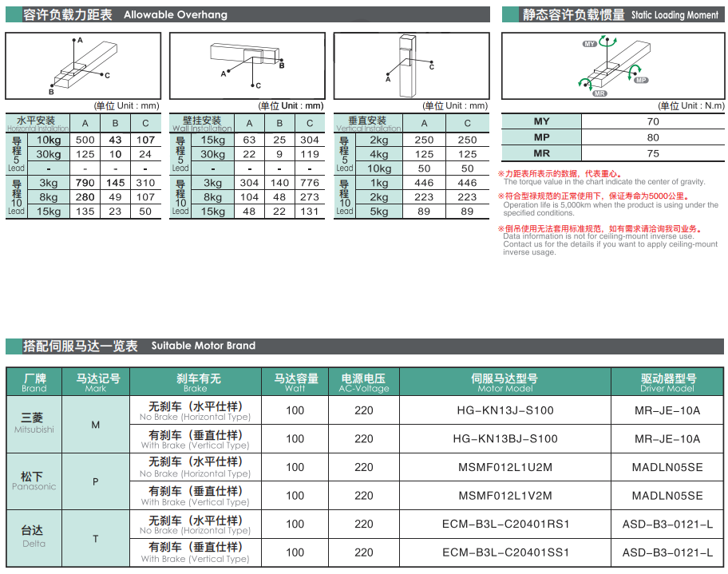Click motor model ECM-B3L-C20401SS1
The height and width of the screenshot is (574, 728).
[x=504, y=552]
